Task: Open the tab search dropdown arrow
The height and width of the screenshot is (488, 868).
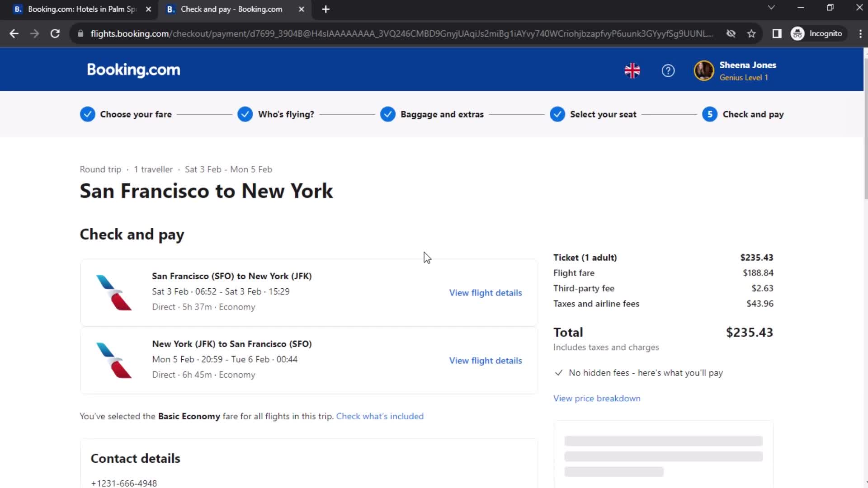Action: [x=771, y=8]
